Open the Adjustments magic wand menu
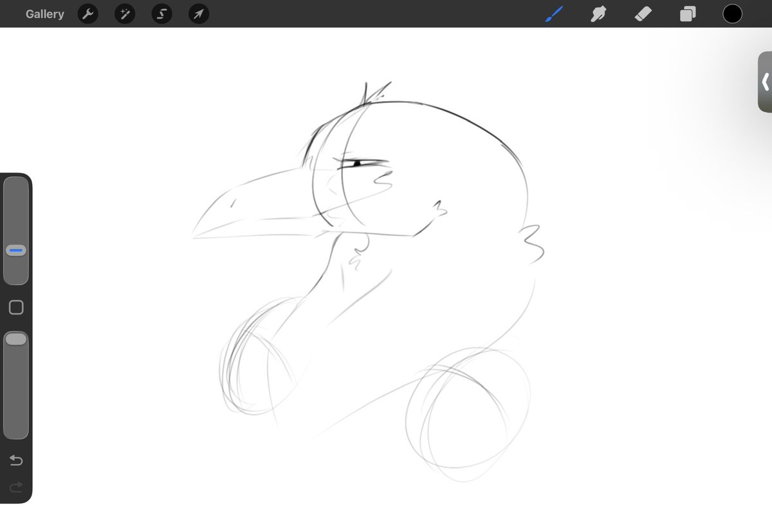Screen dimensions: 772x532 pyautogui.click(x=125, y=14)
